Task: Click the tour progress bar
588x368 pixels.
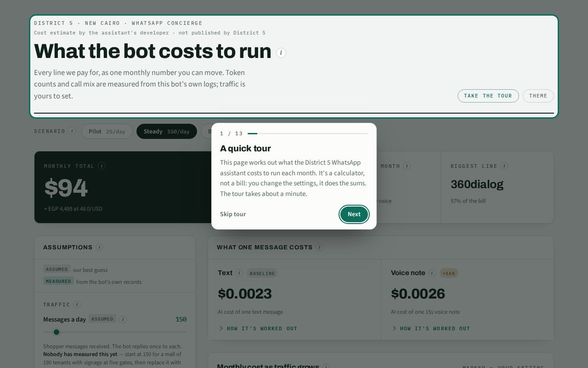Action: 308,133
